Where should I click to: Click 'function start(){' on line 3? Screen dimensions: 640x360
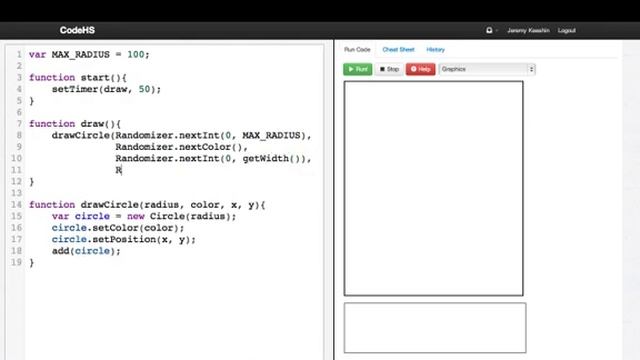78,78
